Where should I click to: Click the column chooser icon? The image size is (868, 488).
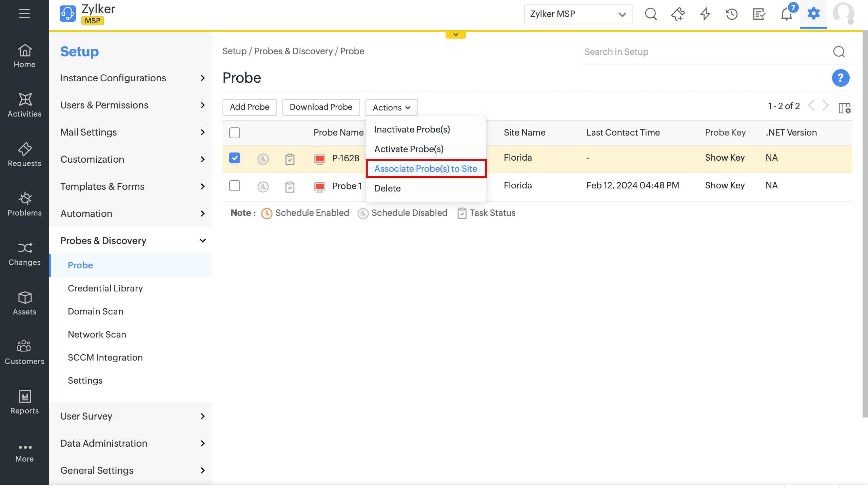[x=844, y=108]
